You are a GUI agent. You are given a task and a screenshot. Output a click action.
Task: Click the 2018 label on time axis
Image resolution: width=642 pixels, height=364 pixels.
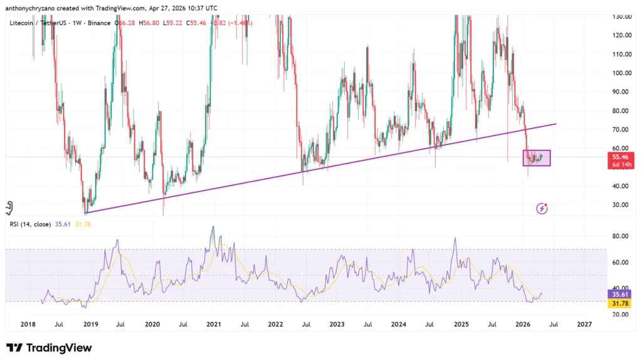coord(28,325)
